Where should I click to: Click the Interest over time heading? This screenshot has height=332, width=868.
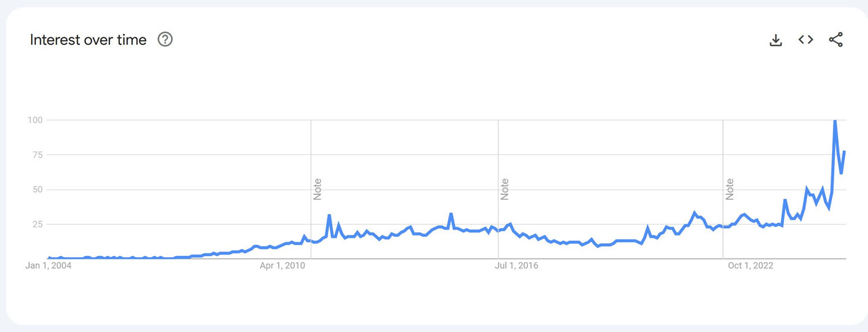point(88,39)
